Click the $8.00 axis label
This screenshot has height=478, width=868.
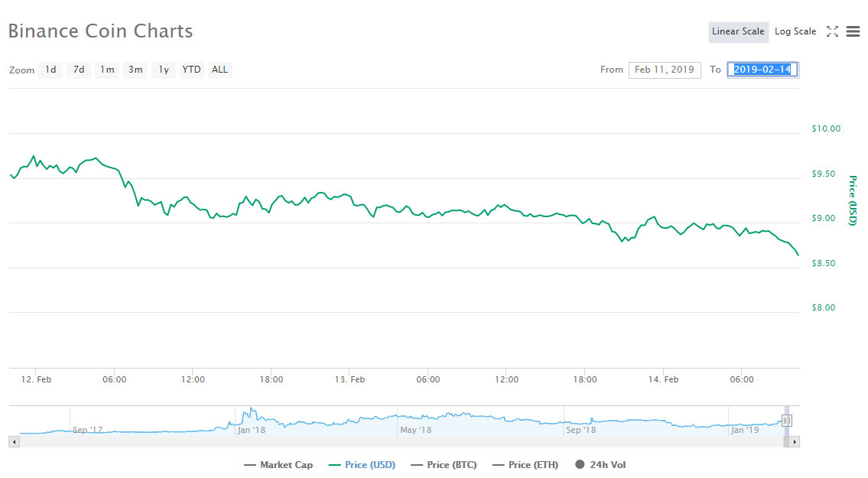tap(823, 308)
